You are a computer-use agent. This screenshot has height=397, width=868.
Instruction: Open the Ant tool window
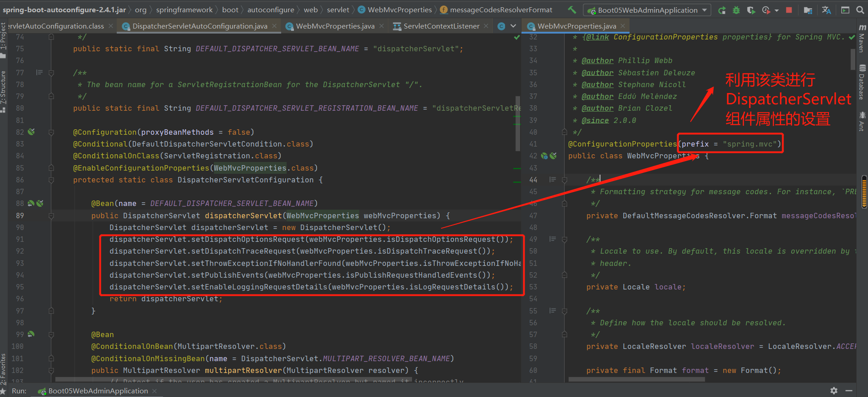coord(862,122)
